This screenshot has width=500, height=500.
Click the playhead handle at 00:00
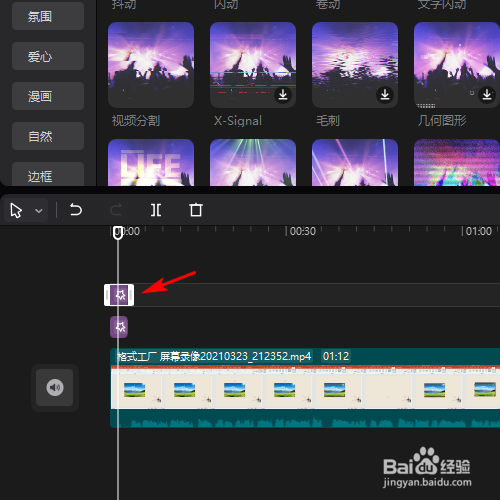[x=118, y=232]
